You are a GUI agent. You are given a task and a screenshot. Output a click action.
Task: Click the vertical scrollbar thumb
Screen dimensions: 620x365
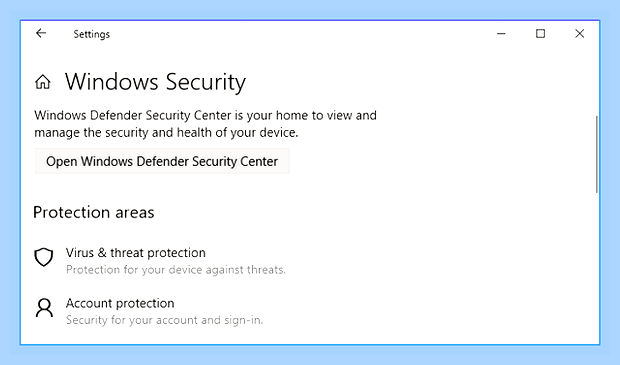coord(597,154)
